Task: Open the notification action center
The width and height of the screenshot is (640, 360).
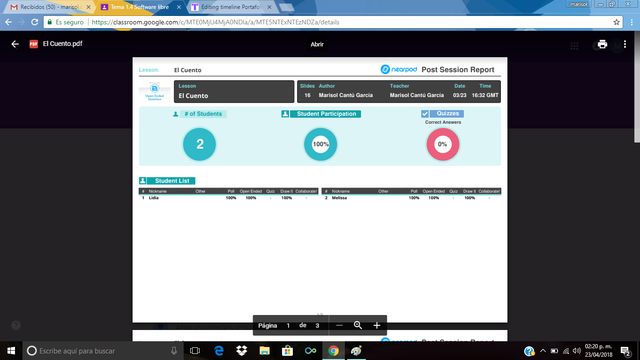Action: click(626, 351)
